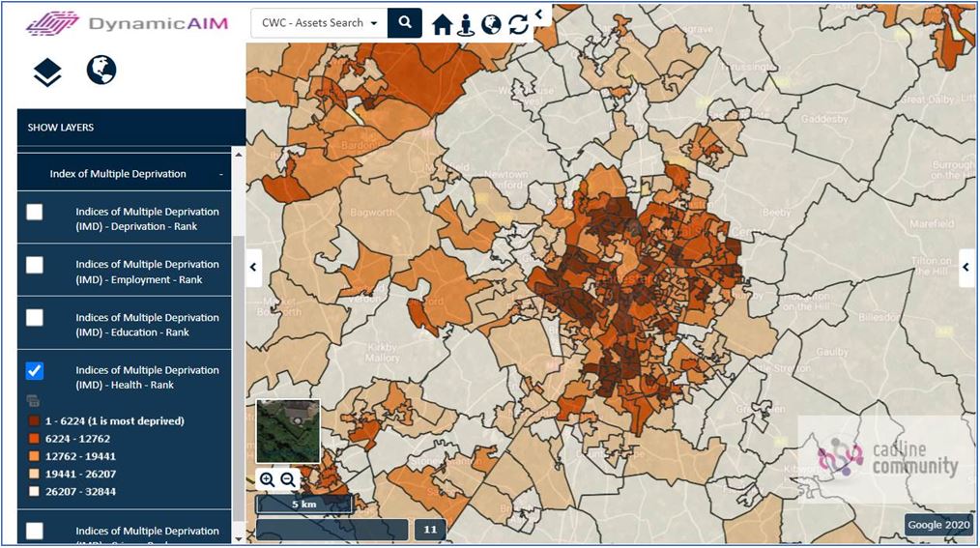Click the 6224 - 12762 orange swatch
The width and height of the screenshot is (980, 548).
click(35, 439)
